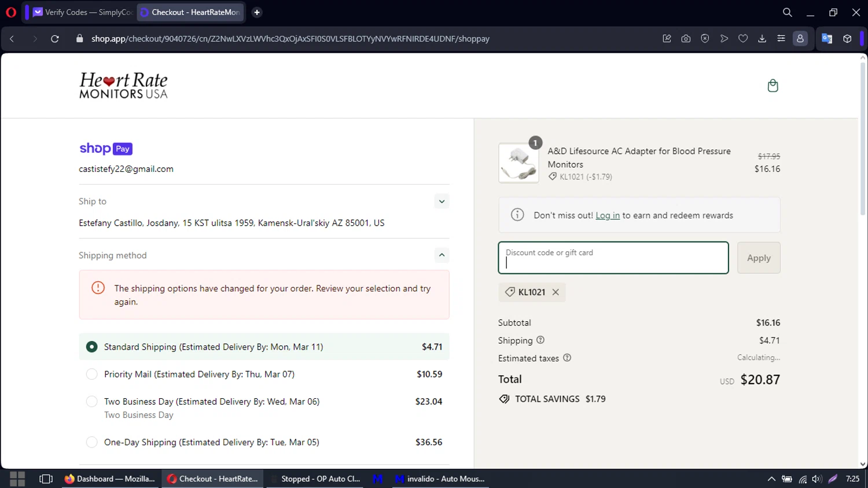The width and height of the screenshot is (868, 488).
Task: Open the ad blocker shield icon
Action: point(705,39)
